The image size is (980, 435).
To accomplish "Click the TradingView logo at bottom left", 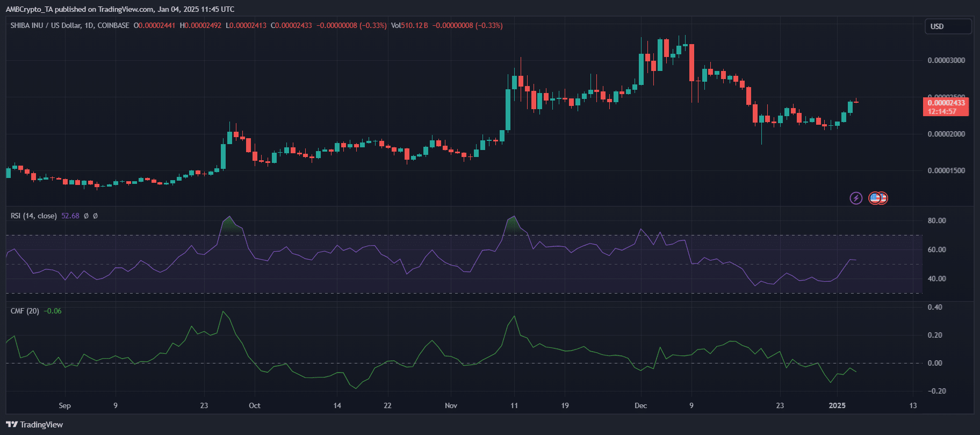I will coord(34,425).
